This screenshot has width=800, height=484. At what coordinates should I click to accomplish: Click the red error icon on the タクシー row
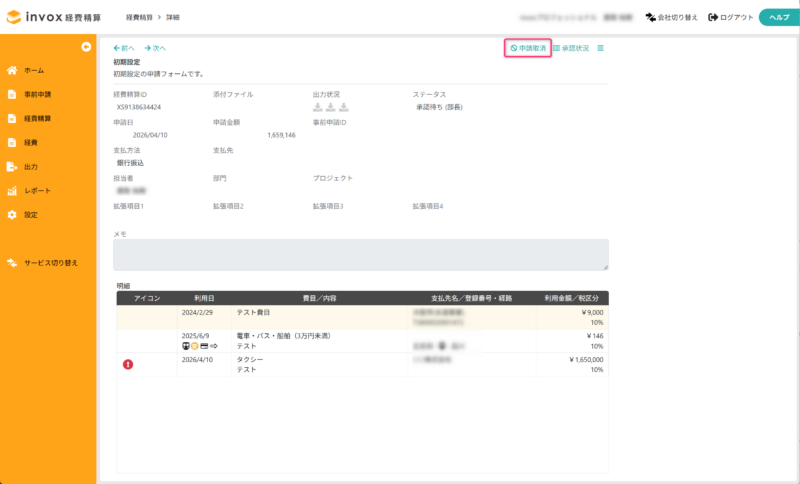128,364
